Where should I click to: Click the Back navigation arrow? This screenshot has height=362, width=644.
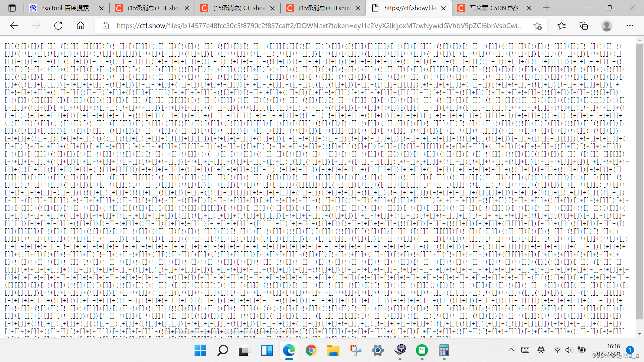pos(14,26)
